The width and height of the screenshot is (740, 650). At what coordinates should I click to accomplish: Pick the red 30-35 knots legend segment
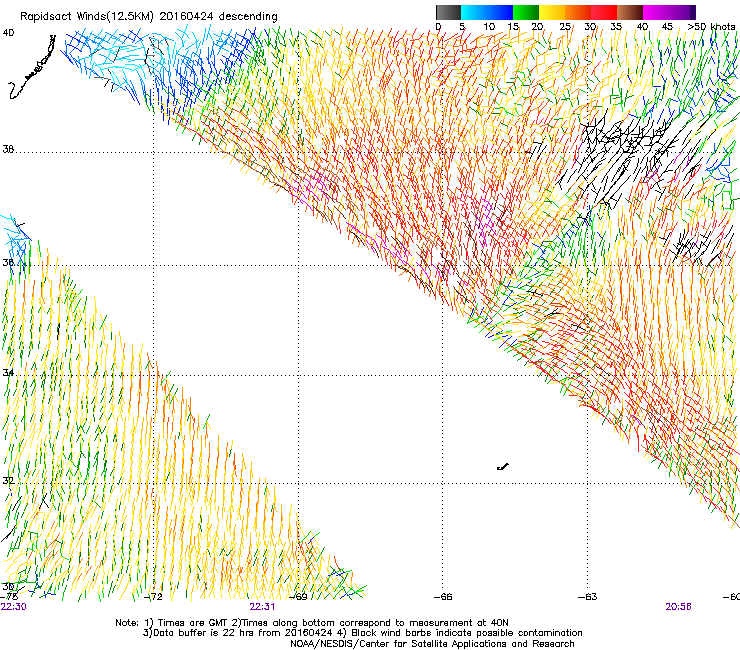604,12
